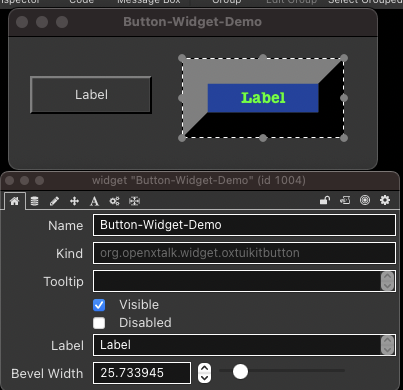Open the inspector settings gear menu
The image size is (403, 390).
coord(385,200)
